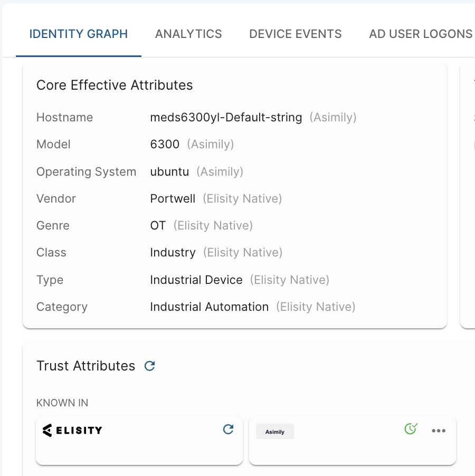Click the Genre value OT

(x=158, y=225)
